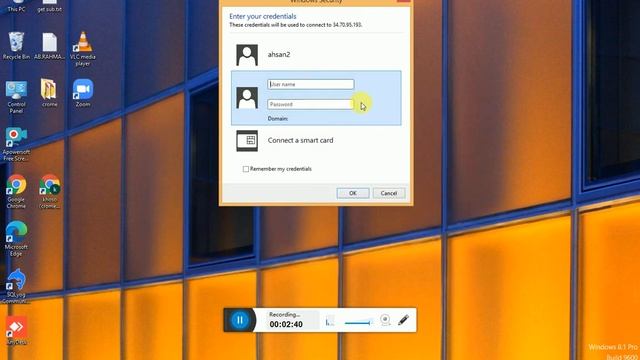Launch the AnyDesk desktop shortcut
Screen dimensions: 640x360
16,331
